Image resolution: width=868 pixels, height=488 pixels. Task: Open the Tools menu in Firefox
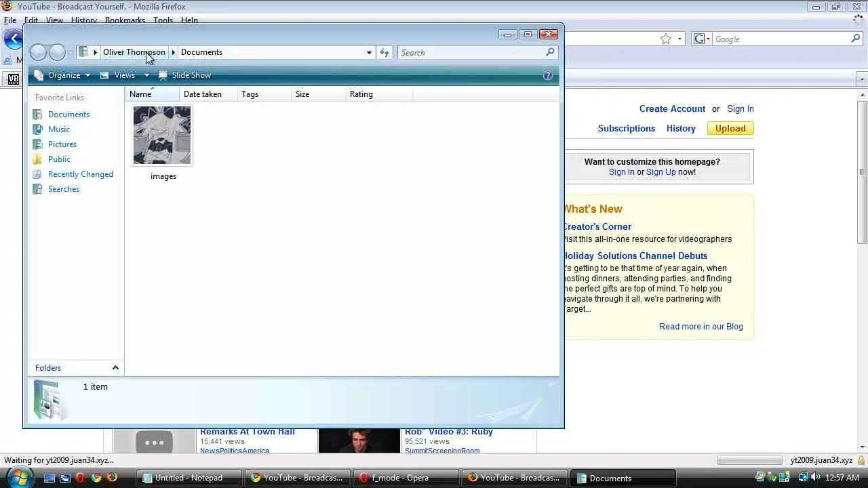(163, 20)
